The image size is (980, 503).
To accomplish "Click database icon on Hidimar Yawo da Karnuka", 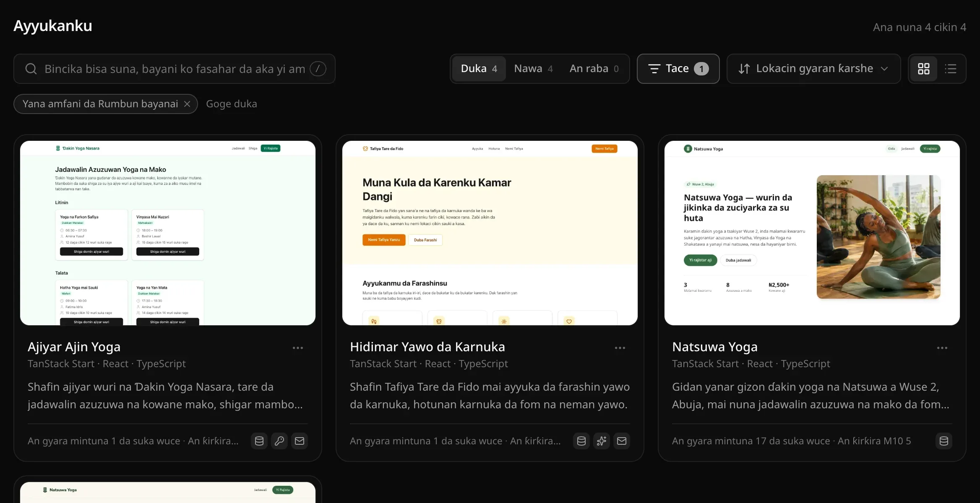I will pyautogui.click(x=581, y=441).
